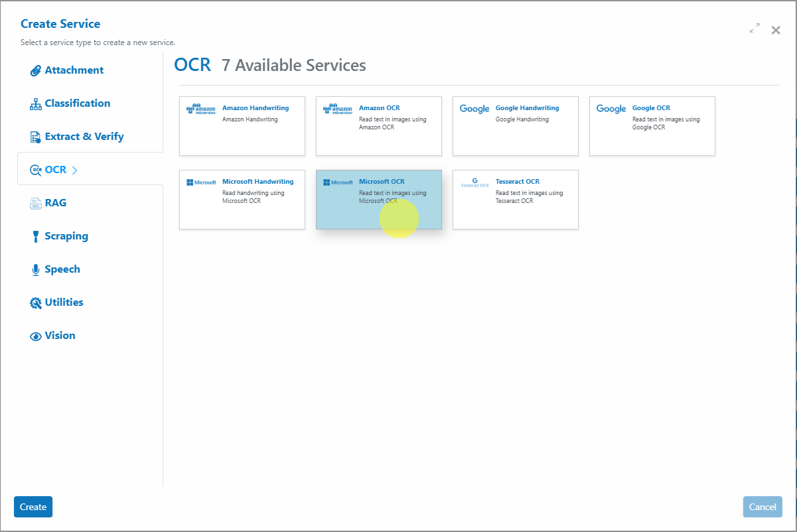
Task: Click 'Read text in images using Amazon OCR' description
Action: (x=393, y=123)
